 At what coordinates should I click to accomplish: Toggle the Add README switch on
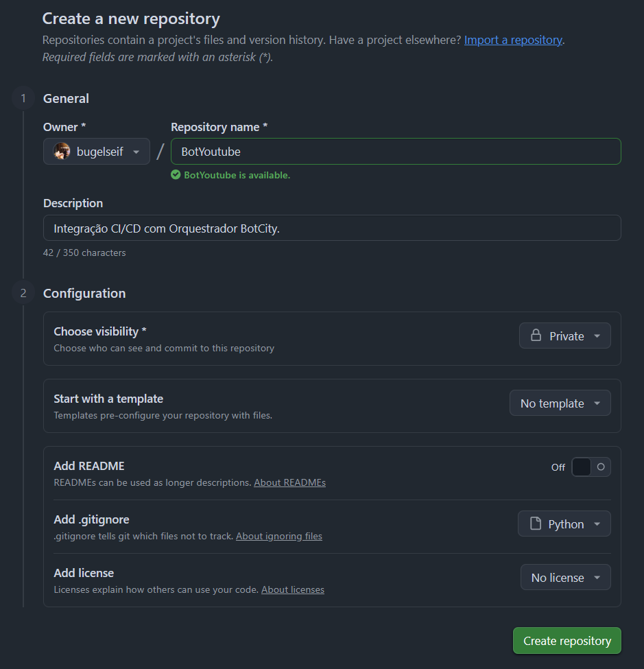[591, 467]
